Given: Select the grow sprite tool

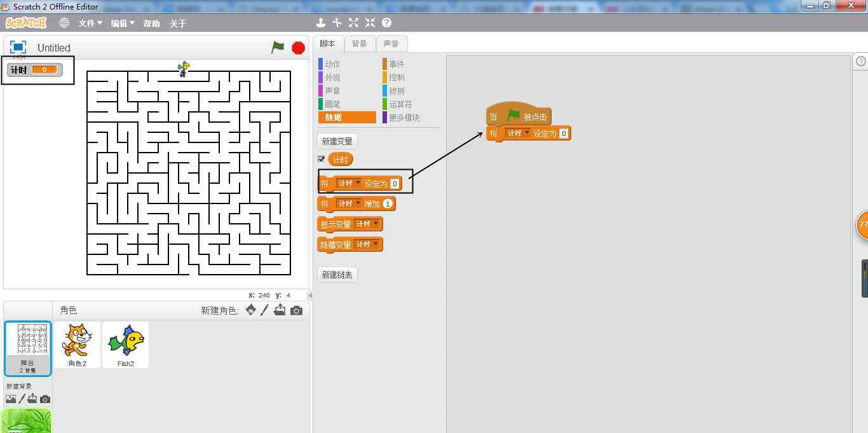Looking at the screenshot, I should tap(353, 23).
